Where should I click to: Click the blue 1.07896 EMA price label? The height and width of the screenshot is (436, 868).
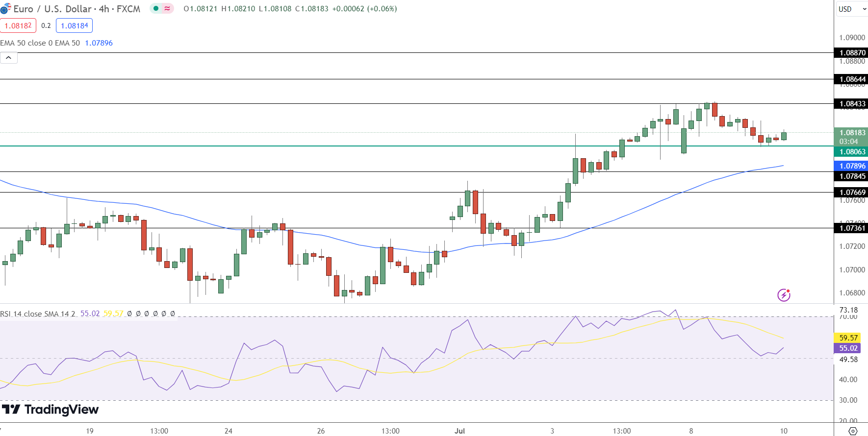pos(852,166)
